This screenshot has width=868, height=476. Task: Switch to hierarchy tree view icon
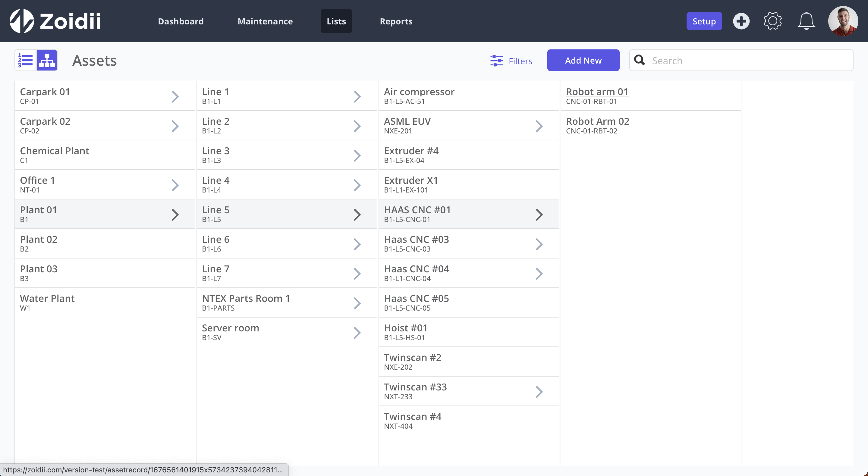[47, 61]
